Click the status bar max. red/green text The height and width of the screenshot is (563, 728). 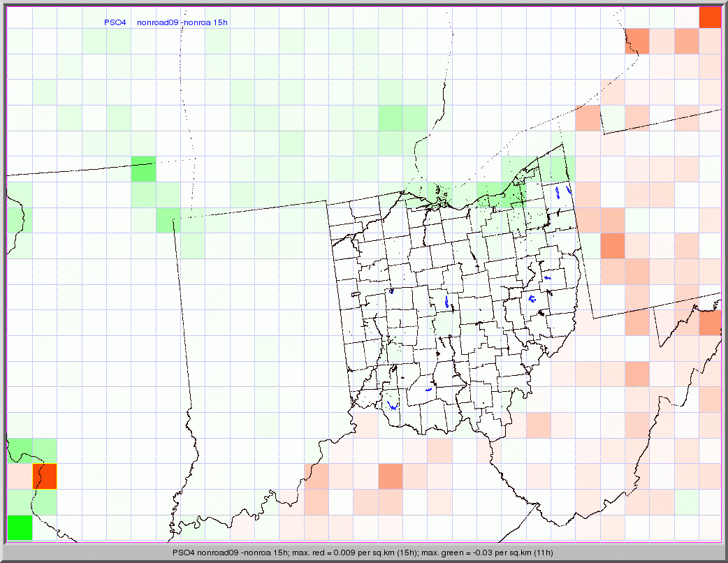[363, 553]
